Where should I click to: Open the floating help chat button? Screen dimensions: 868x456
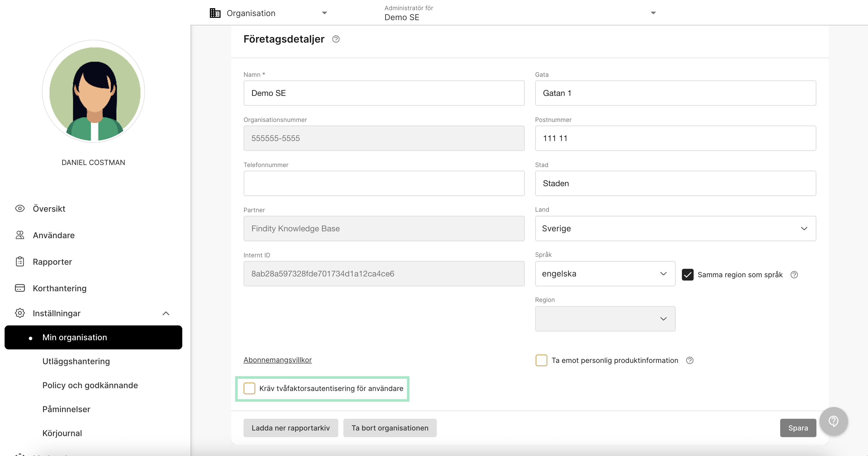pos(833,421)
